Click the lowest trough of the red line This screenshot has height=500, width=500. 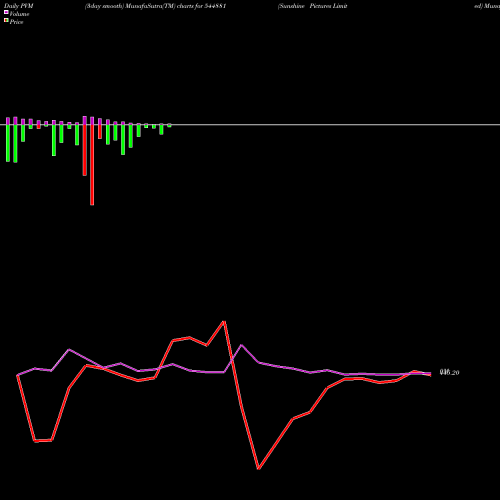[259, 468]
